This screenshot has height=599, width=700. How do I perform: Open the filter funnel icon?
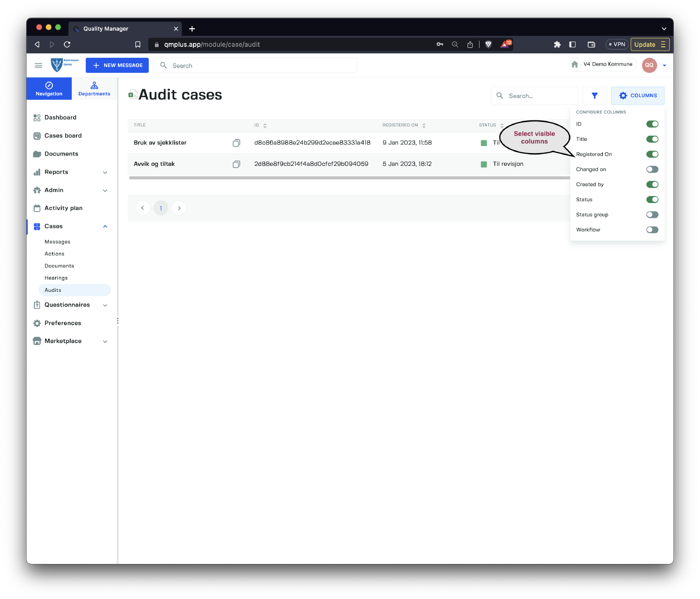(x=595, y=96)
